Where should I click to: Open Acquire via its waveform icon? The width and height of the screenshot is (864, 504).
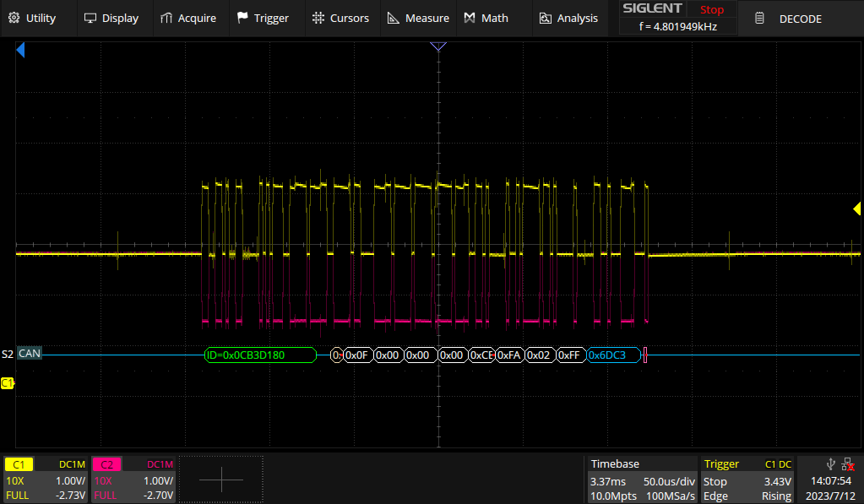[166, 17]
